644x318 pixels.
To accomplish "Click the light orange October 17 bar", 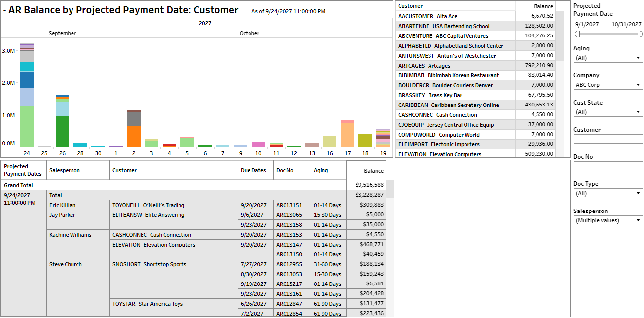I will (x=347, y=135).
